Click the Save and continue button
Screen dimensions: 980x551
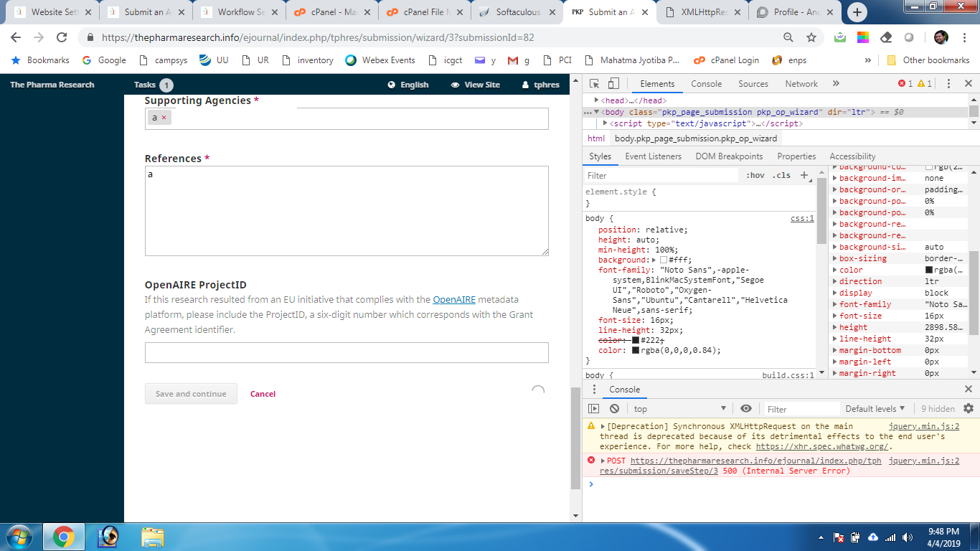tap(191, 394)
